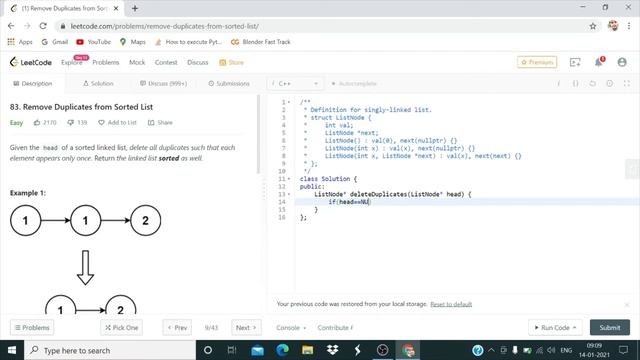Enter full screen editor mode
640x360 pixels.
point(627,83)
